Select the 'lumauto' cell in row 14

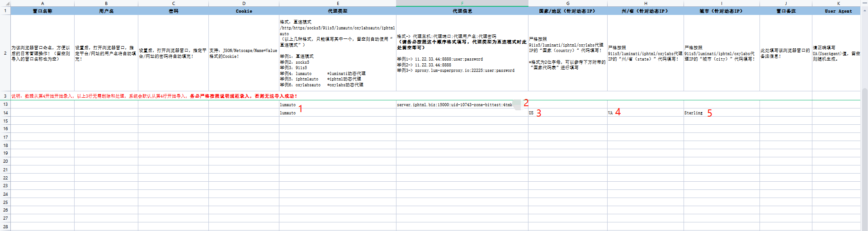(288, 113)
